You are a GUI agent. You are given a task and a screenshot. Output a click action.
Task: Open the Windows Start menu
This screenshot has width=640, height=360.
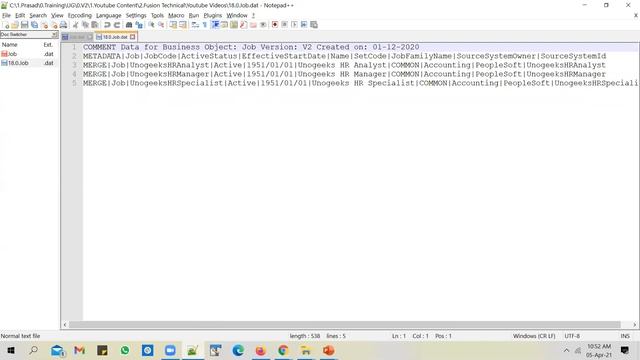coord(11,350)
